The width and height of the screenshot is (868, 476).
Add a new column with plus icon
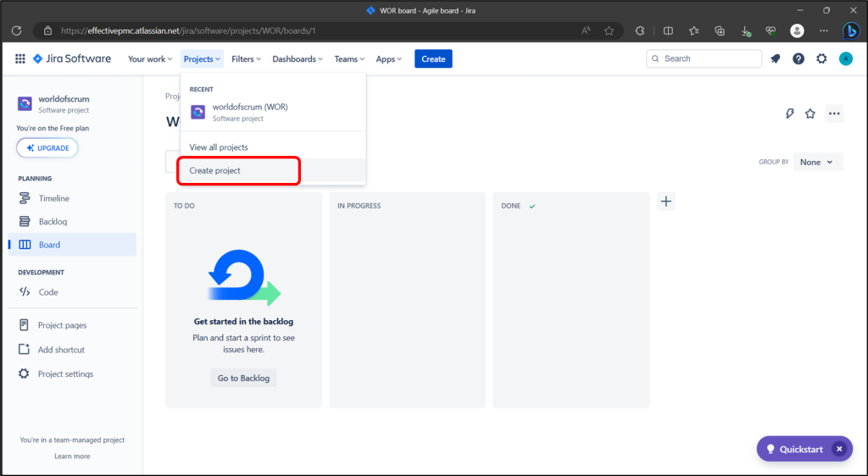tap(666, 202)
